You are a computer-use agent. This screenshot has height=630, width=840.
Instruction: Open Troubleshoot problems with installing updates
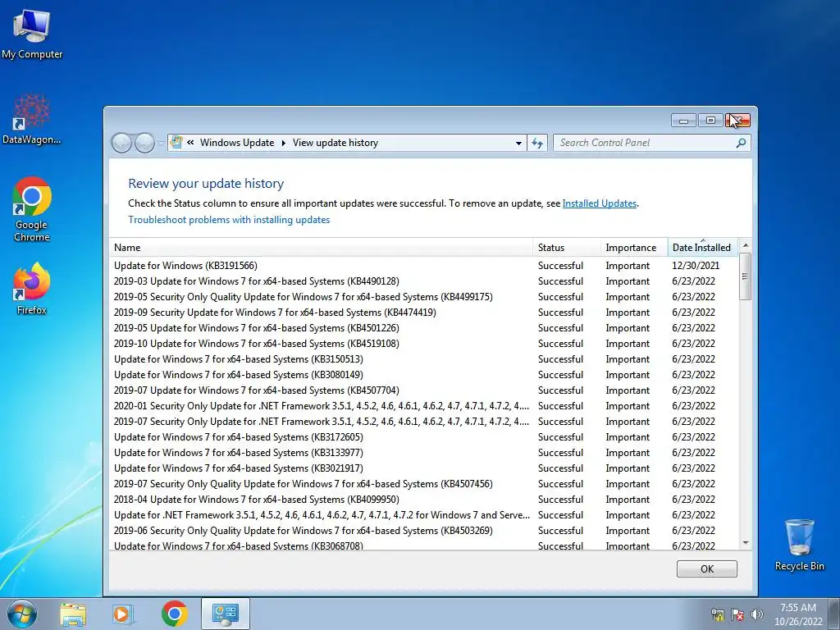[229, 220]
